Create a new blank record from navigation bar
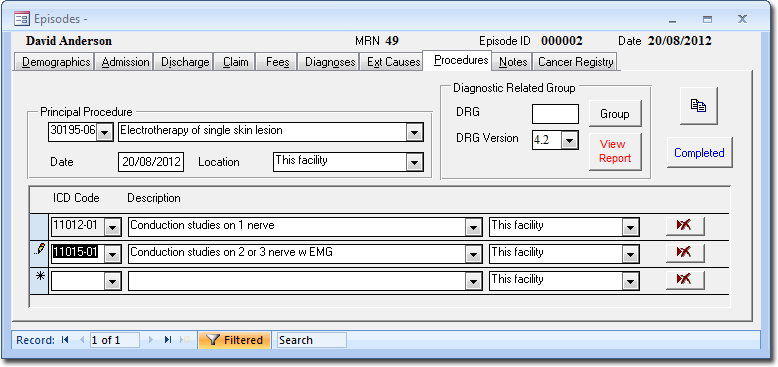Image resolution: width=778 pixels, height=367 pixels. coord(185,340)
